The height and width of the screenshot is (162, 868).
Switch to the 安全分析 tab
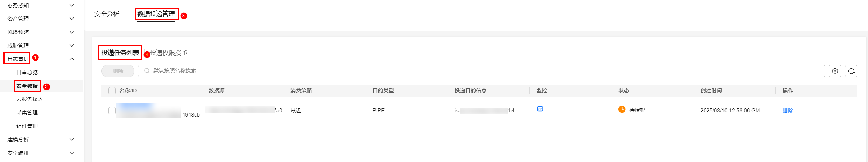click(107, 14)
